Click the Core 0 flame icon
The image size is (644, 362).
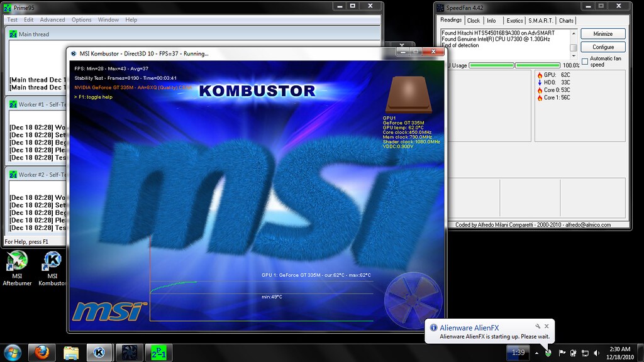click(540, 90)
